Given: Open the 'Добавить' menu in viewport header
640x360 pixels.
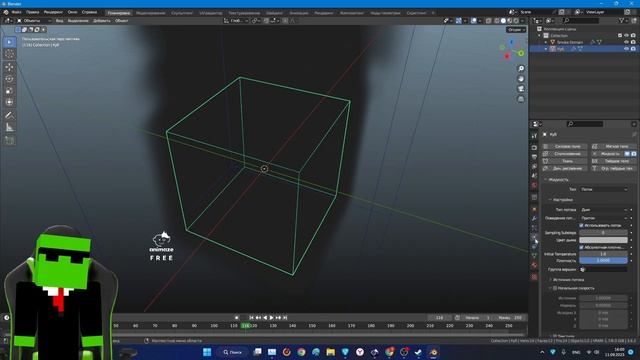Looking at the screenshot, I should (x=102, y=20).
